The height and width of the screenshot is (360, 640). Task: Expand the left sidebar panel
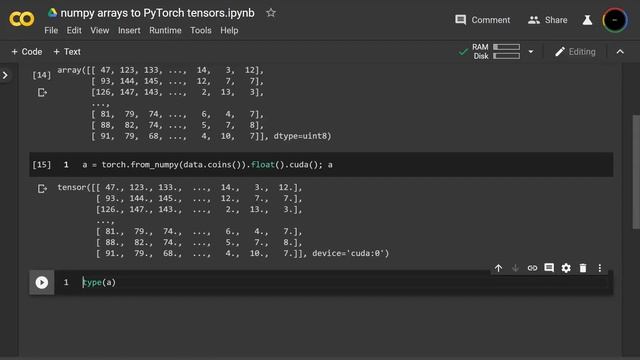click(5, 75)
